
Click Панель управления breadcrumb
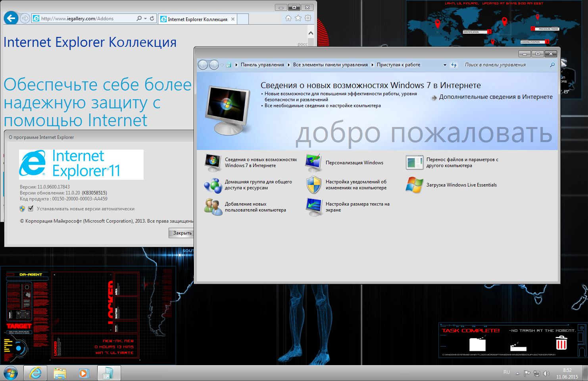(x=262, y=65)
